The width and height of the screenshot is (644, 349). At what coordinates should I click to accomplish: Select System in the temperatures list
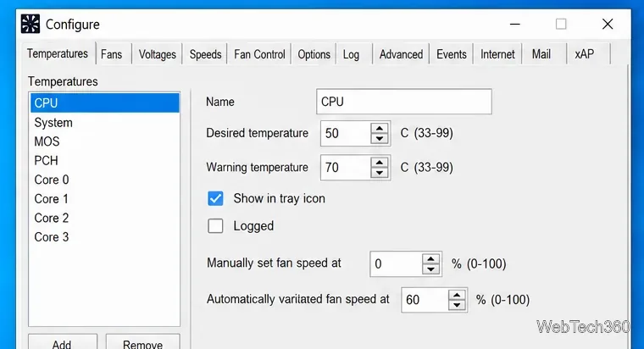[x=105, y=122]
